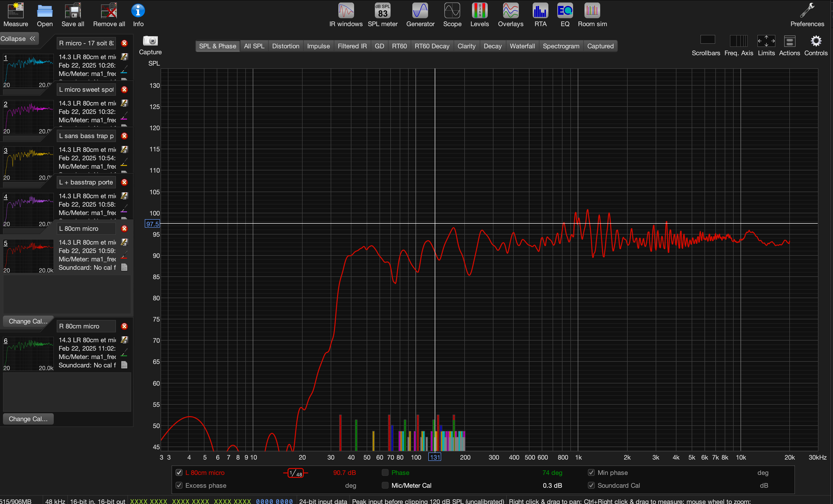The image size is (833, 504).
Task: Switch to the All SPL tab
Action: tap(254, 46)
